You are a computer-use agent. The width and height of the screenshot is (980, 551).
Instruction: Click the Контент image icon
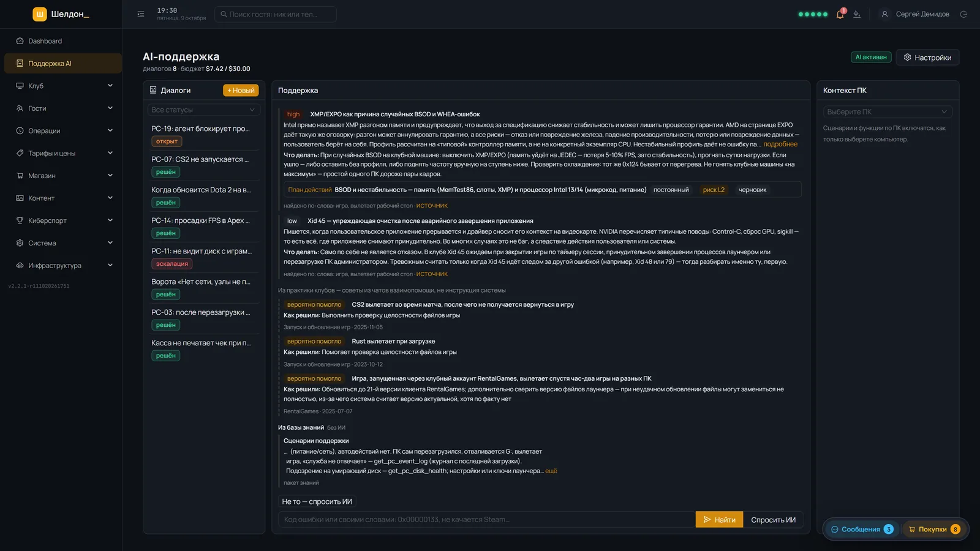20,198
